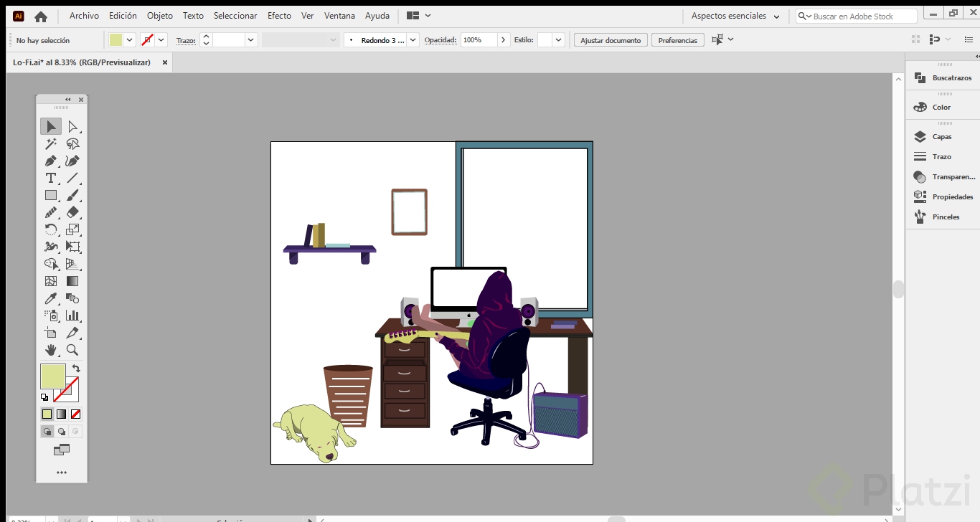
Task: Choose the Rotate tool
Action: click(x=51, y=230)
